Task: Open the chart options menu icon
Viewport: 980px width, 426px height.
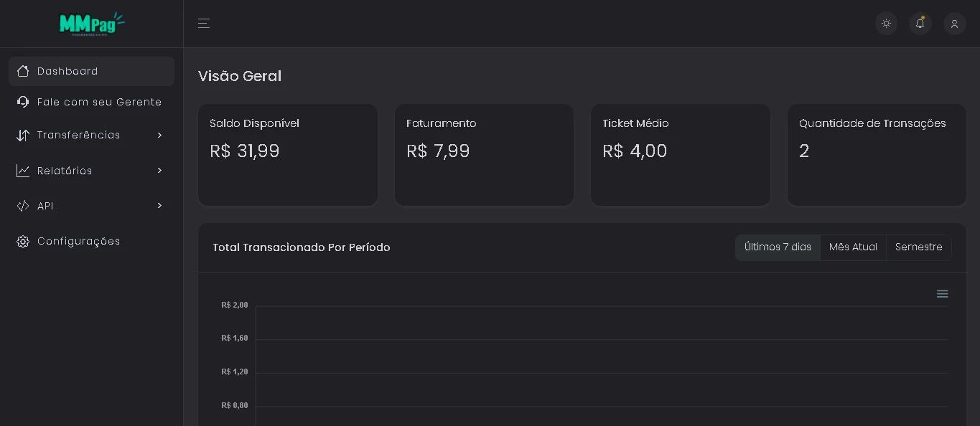Action: point(942,294)
